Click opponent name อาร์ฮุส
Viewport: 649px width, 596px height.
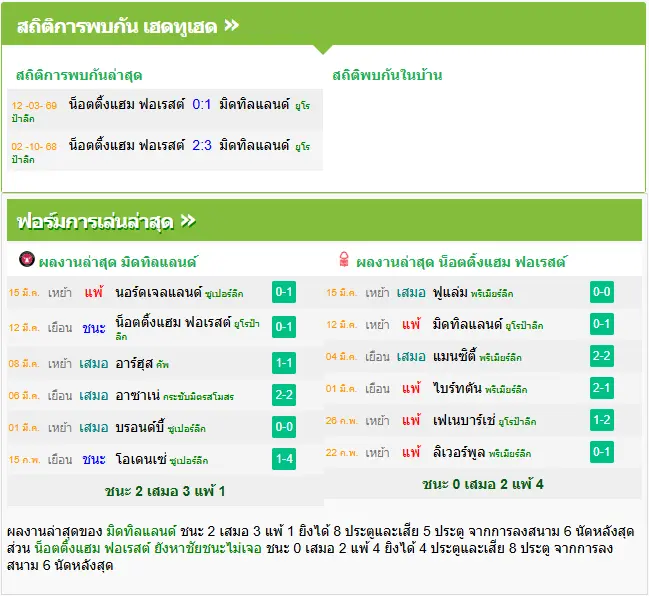click(135, 364)
